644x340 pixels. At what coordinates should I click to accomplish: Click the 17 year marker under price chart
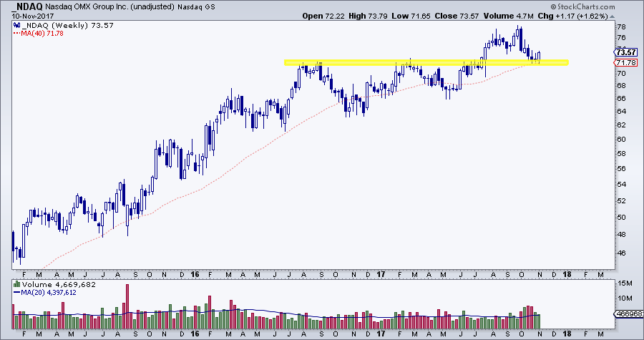pyautogui.click(x=381, y=274)
